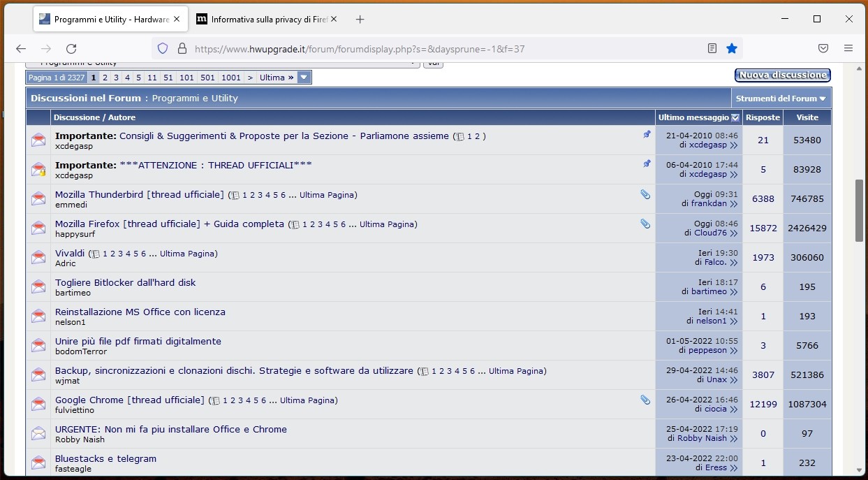Reload the current page
Screen dimensions: 868x480
coord(71,48)
